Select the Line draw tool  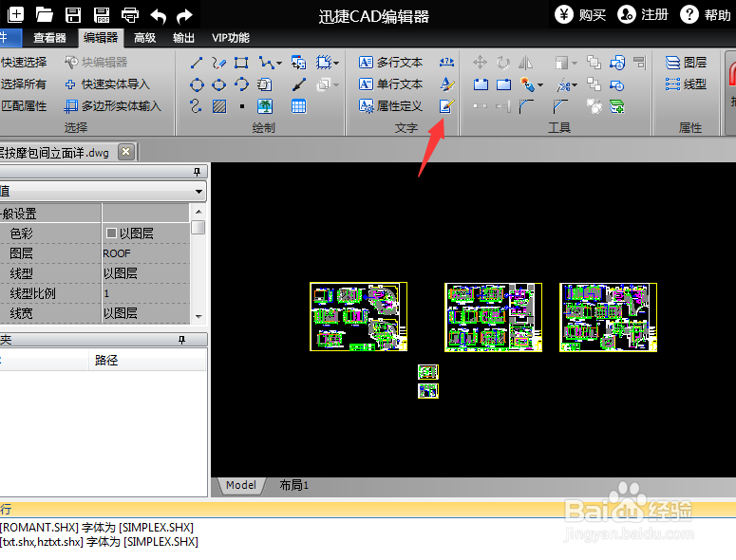197,63
